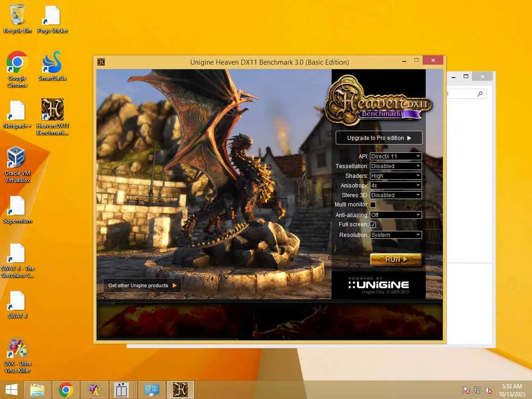Image resolution: width=532 pixels, height=399 pixels.
Task: Launch Chrome from the taskbar
Action: tap(66, 390)
